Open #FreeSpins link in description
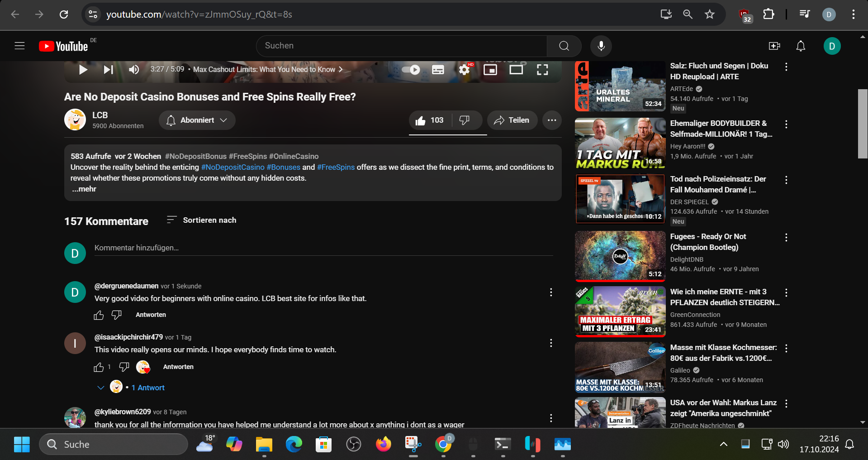Viewport: 868px width, 460px height. 336,168
